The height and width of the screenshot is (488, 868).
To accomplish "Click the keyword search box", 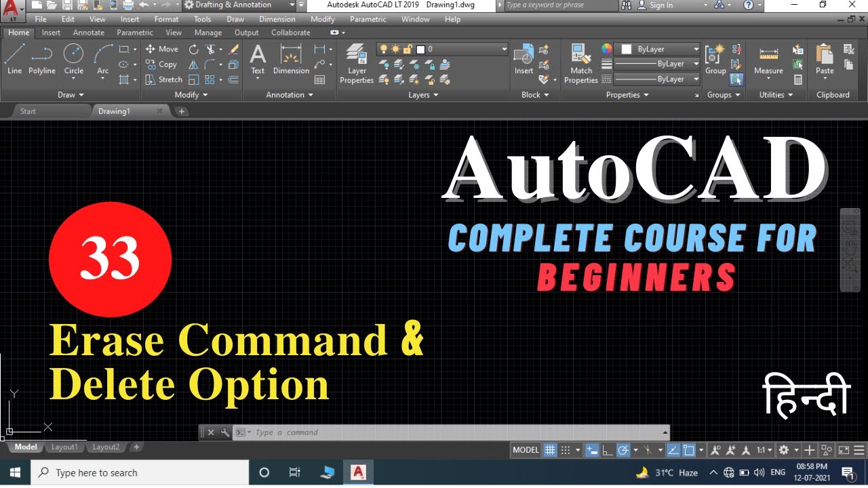I will [561, 5].
